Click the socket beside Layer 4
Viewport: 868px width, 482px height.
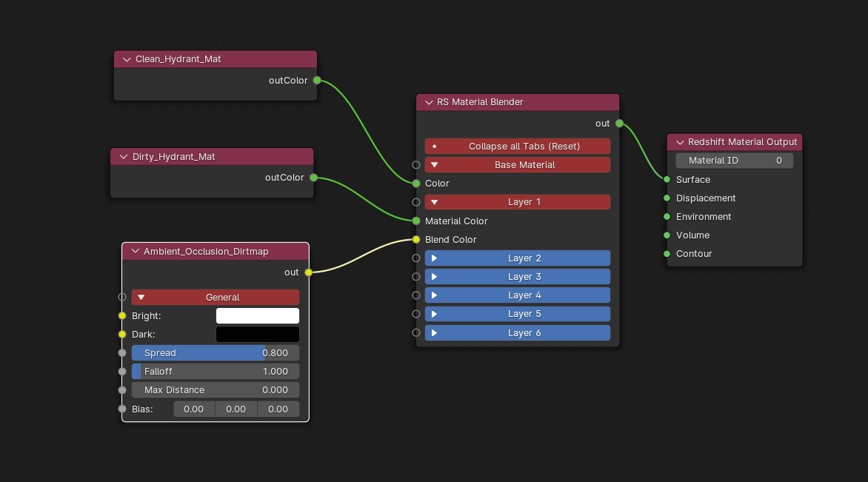[416, 295]
